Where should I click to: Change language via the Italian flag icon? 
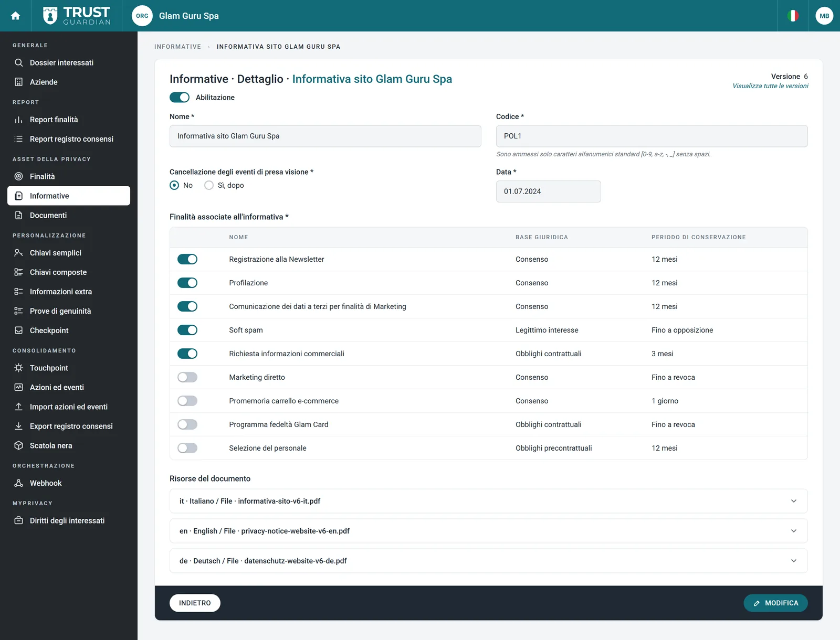pos(793,16)
